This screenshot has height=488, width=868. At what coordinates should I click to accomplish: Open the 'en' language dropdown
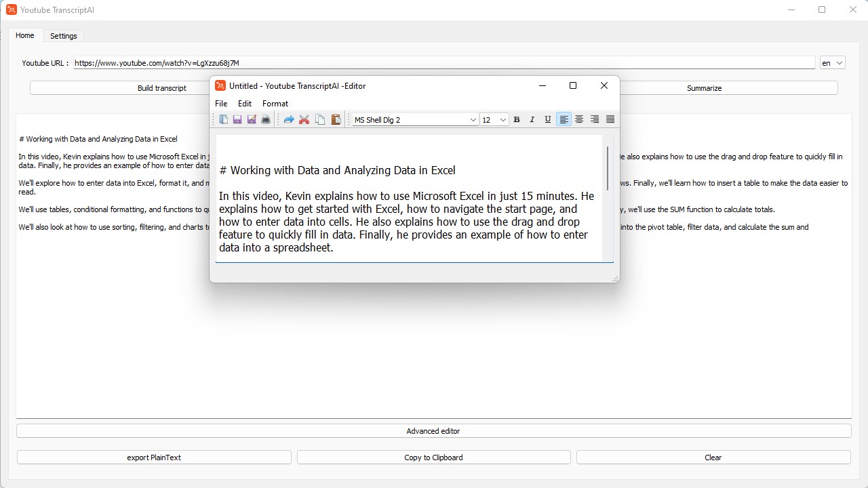[832, 63]
